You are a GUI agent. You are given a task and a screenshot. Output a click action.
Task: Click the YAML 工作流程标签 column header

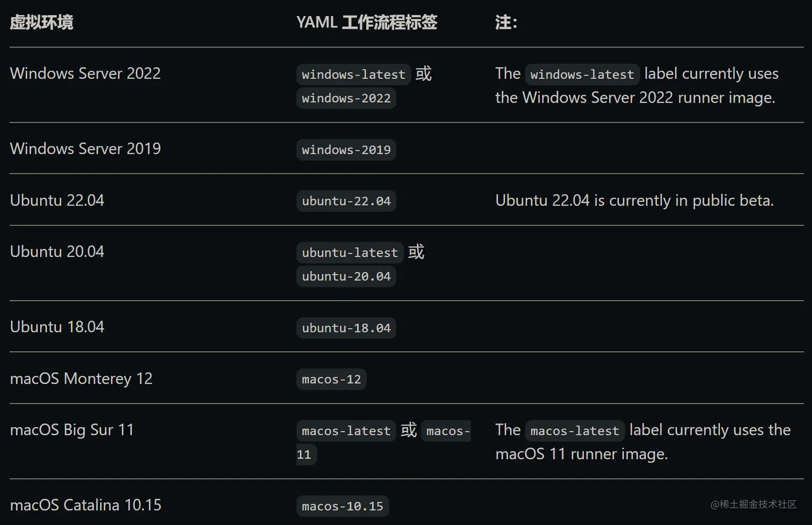367,23
